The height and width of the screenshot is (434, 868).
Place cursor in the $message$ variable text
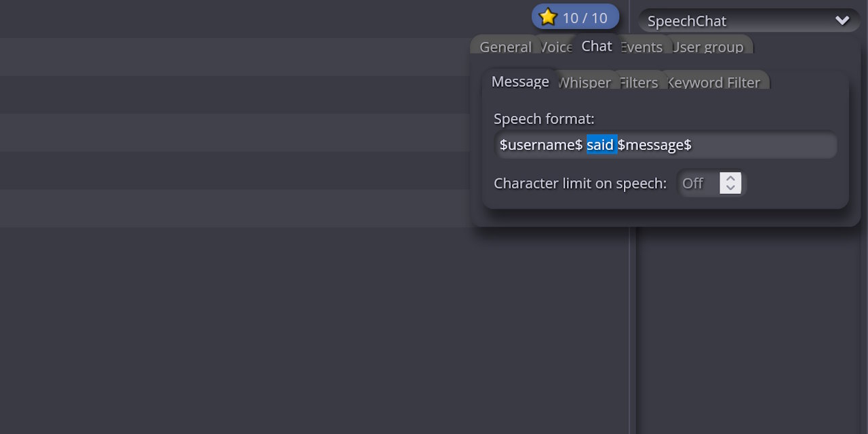(x=654, y=145)
